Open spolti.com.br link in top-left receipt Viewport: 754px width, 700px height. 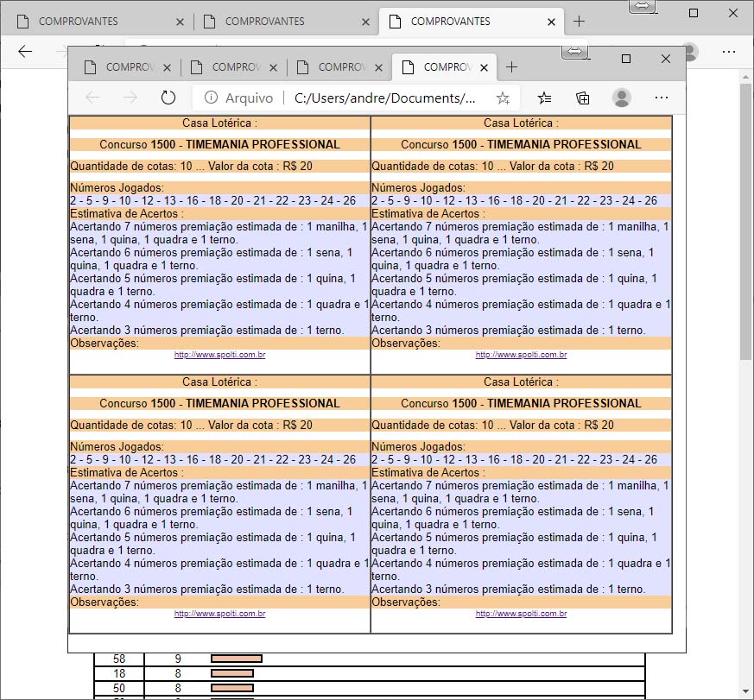coord(219,355)
